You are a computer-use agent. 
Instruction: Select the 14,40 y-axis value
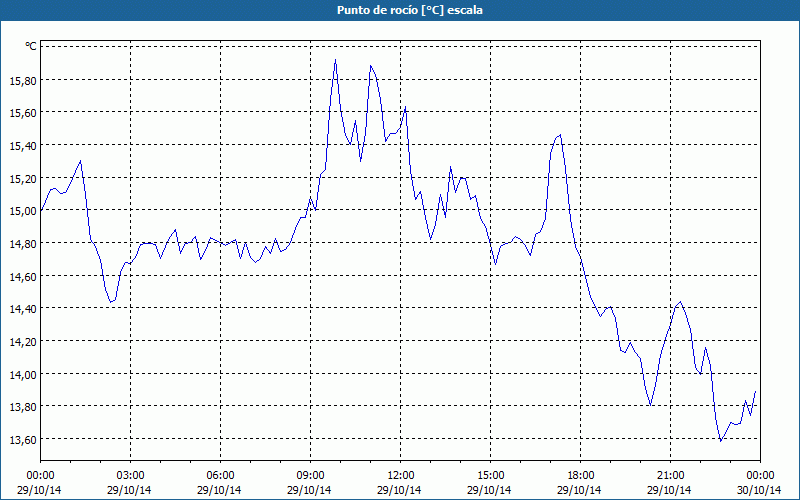pos(23,309)
